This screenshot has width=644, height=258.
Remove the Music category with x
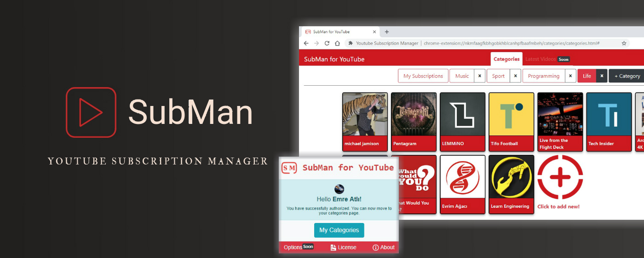[480, 76]
